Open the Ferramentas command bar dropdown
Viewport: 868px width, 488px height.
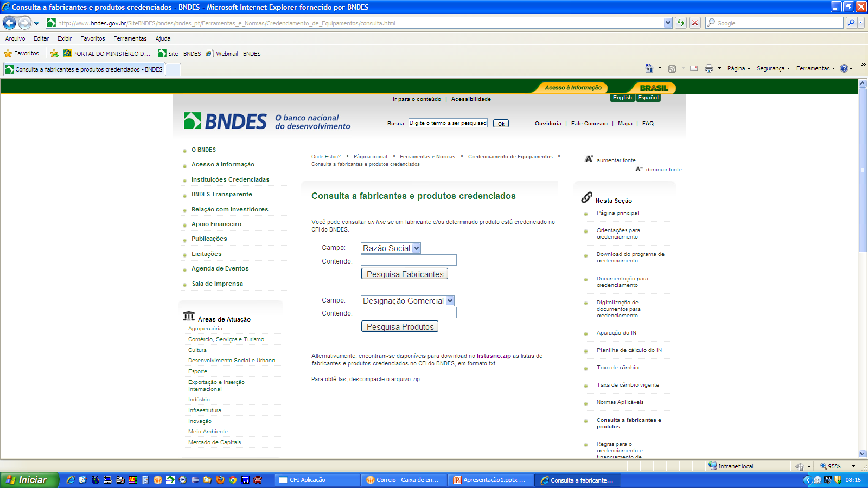pos(815,68)
